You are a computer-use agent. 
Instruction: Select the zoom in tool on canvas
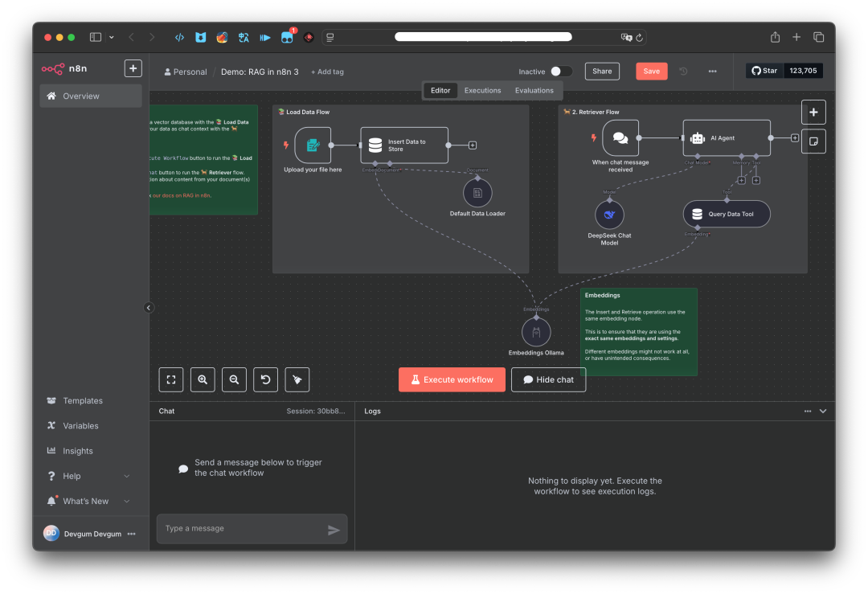point(203,379)
